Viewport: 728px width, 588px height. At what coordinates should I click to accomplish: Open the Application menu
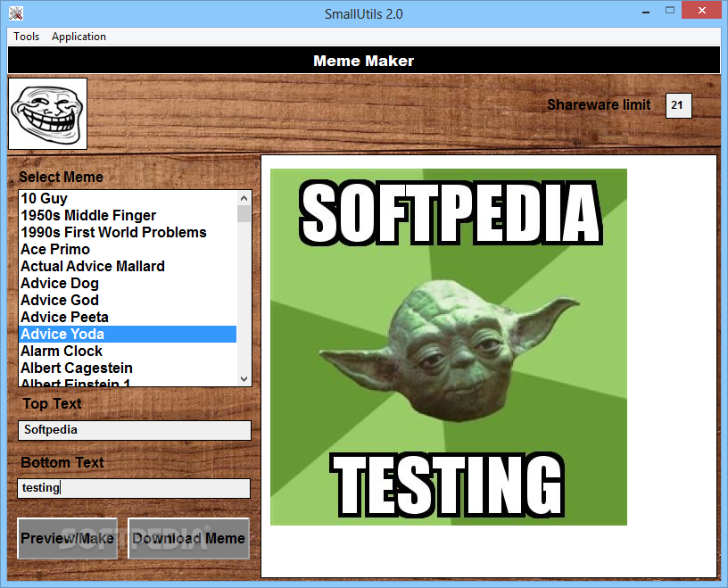pyautogui.click(x=79, y=37)
